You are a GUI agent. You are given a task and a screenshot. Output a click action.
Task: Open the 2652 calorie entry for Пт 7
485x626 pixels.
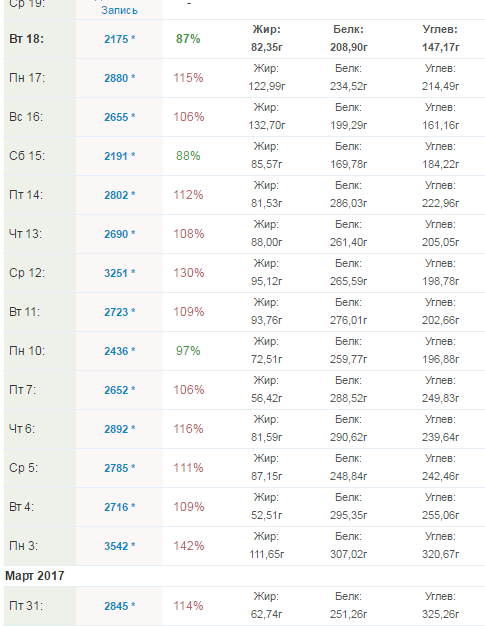[116, 390]
